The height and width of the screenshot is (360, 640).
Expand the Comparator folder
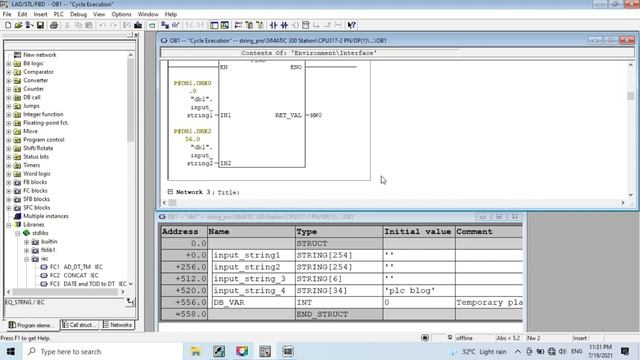(x=9, y=72)
